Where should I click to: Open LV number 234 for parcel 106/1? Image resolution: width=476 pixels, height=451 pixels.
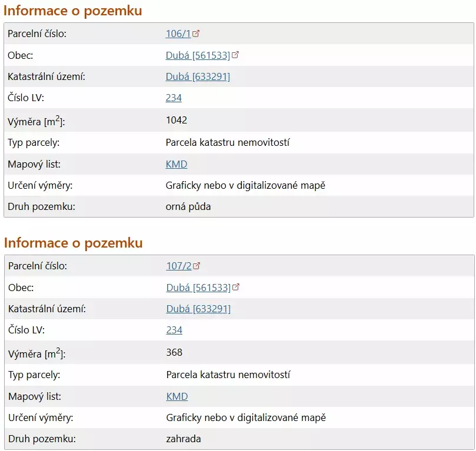[x=174, y=98]
